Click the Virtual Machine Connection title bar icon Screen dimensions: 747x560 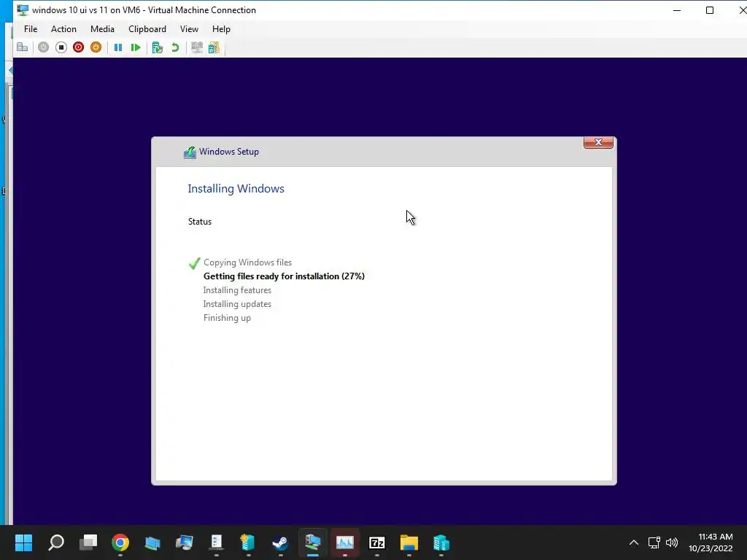click(23, 10)
